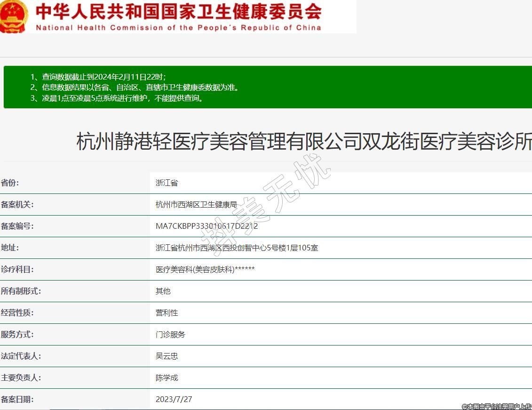Click the address value with 105室
Viewport: 532px width, 410px height.
pos(237,248)
